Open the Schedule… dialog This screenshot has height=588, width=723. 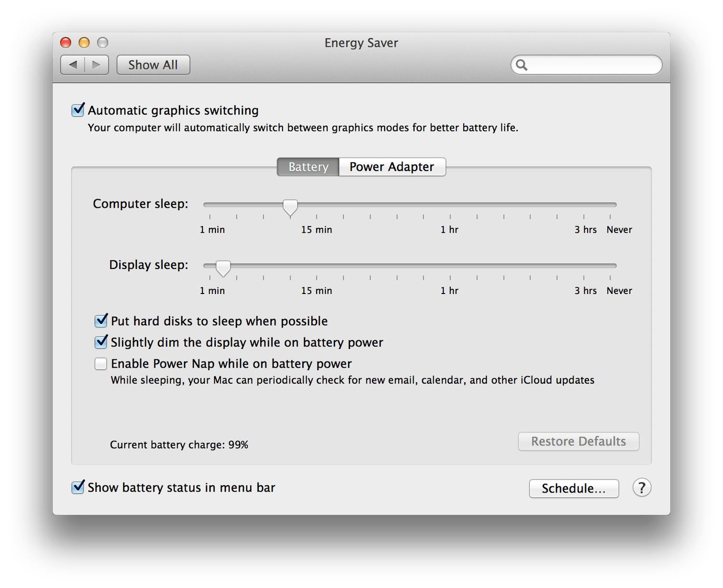point(574,488)
